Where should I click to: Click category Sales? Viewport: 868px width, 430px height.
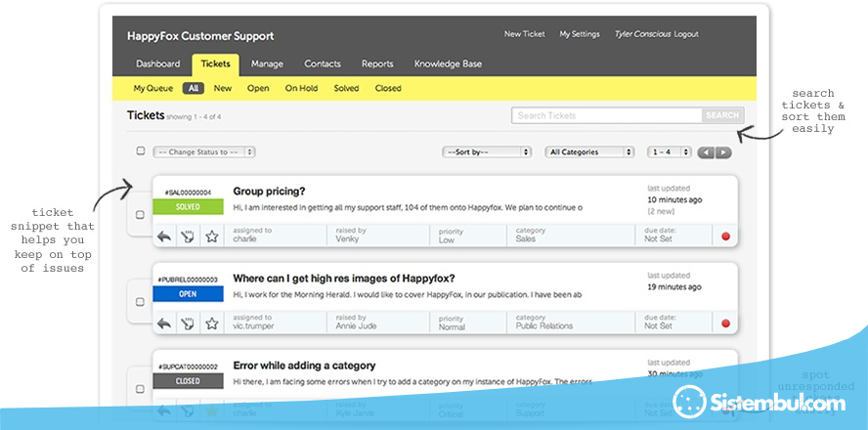(x=525, y=239)
